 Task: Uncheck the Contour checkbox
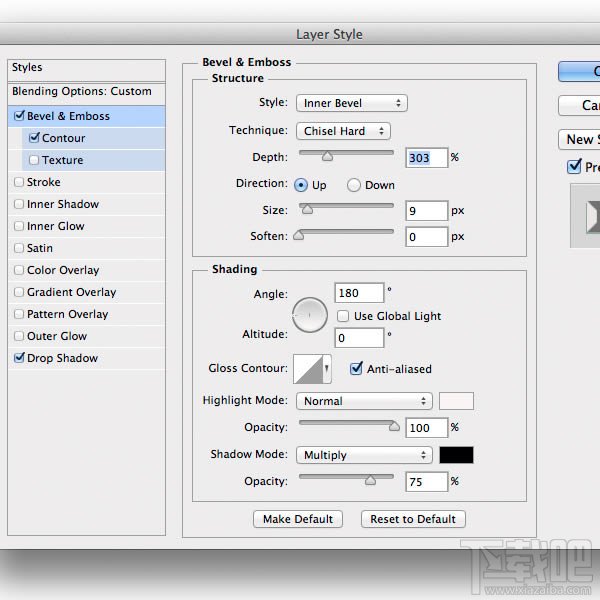[x=34, y=138]
